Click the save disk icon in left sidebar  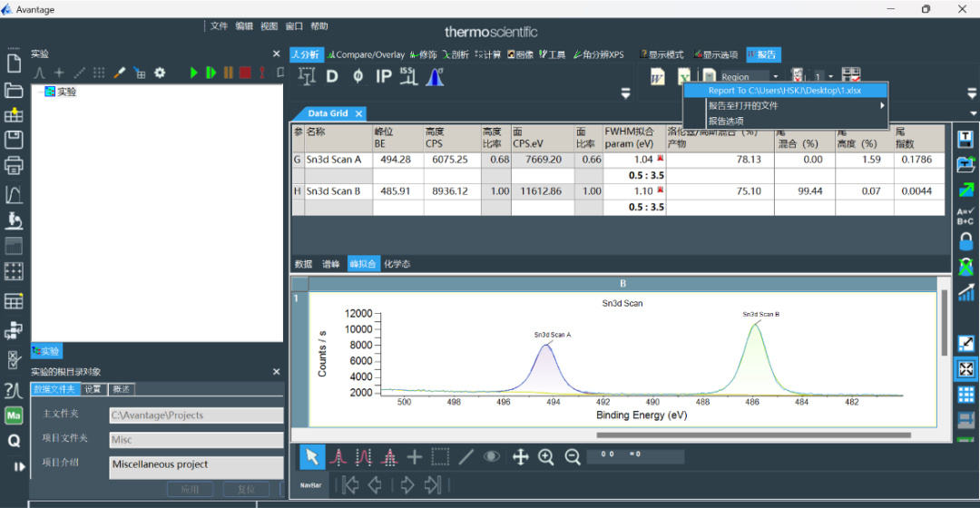pos(14,140)
